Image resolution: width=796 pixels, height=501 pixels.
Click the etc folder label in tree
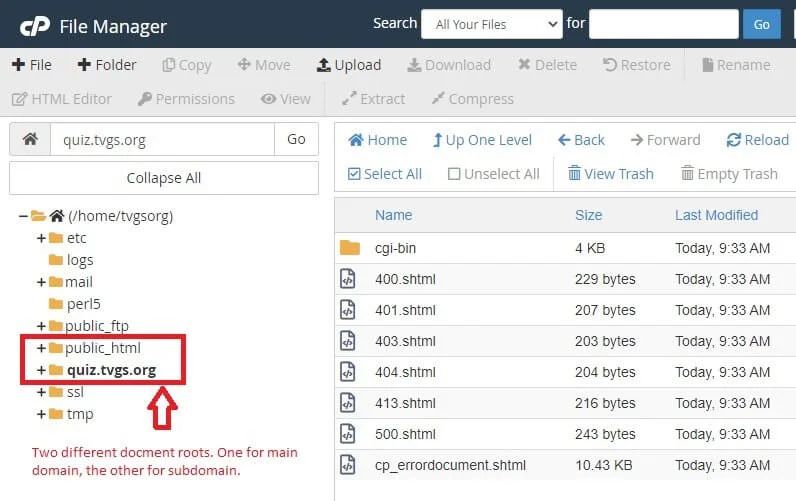coord(76,238)
